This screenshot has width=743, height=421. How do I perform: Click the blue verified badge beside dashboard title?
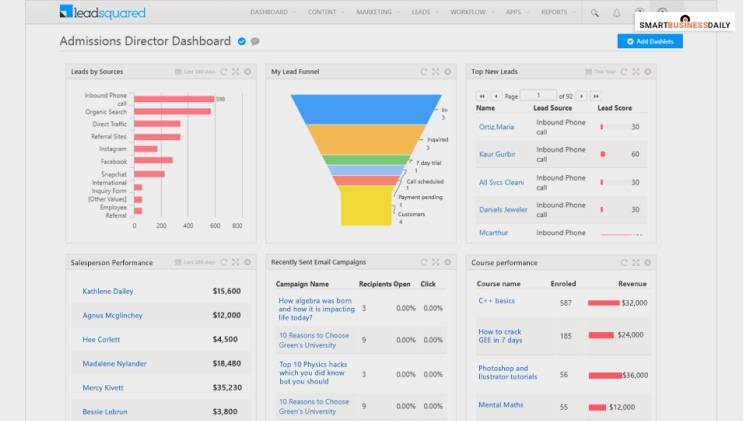[x=242, y=41]
